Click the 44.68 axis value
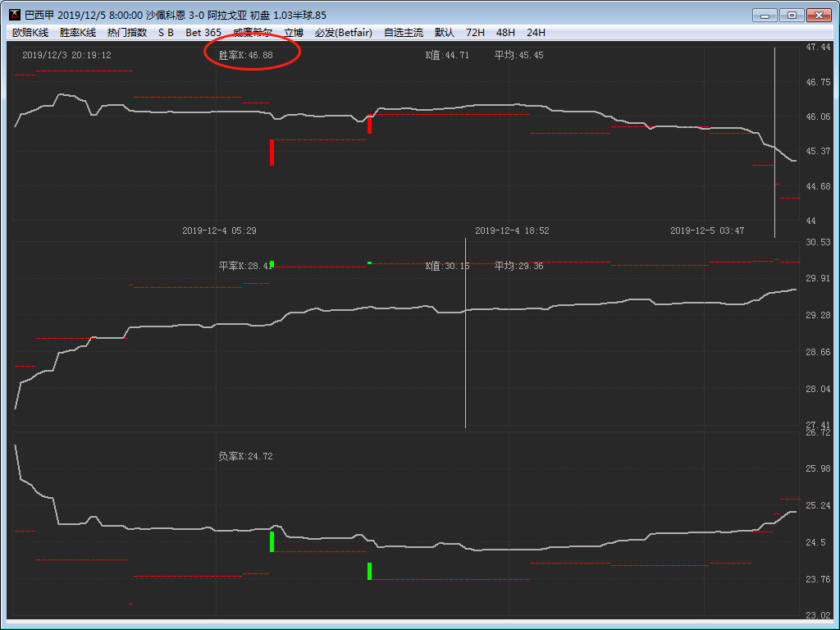This screenshot has width=840, height=630. (x=818, y=186)
